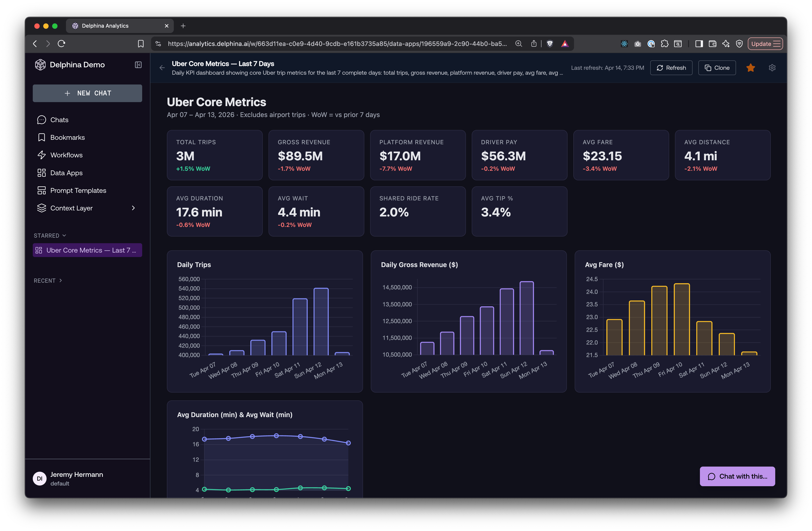Click the AVG DISTANCE value 4.1 mi
Screen dimensions: 812x531
click(700, 156)
